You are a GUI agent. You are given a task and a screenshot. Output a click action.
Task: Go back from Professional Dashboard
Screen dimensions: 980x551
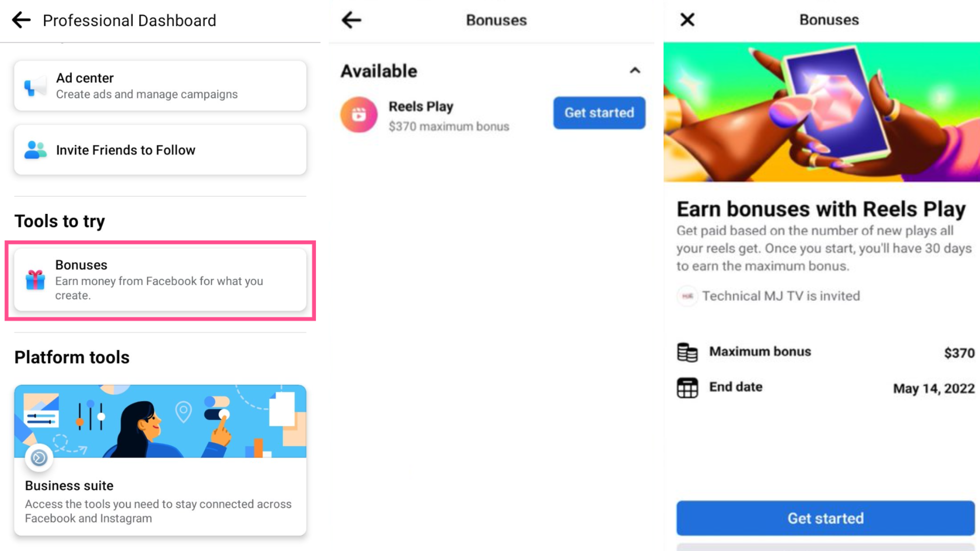21,20
